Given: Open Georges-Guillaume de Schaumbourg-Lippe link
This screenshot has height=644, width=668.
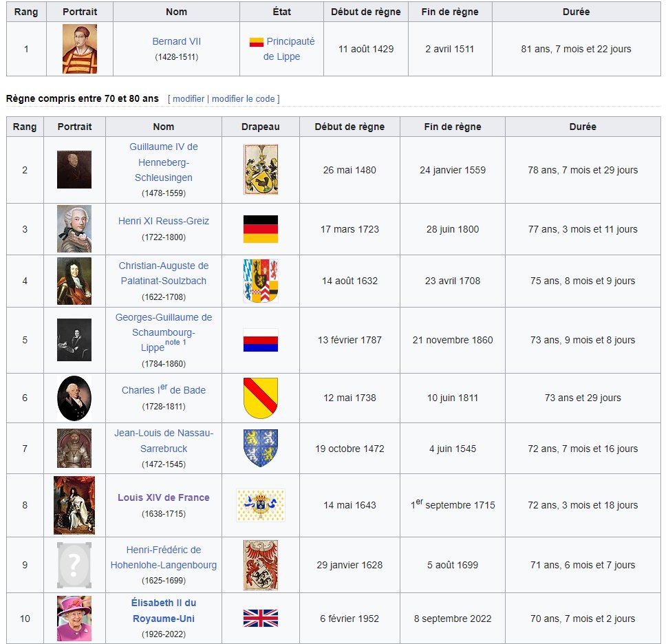Looking at the screenshot, I should tap(164, 332).
